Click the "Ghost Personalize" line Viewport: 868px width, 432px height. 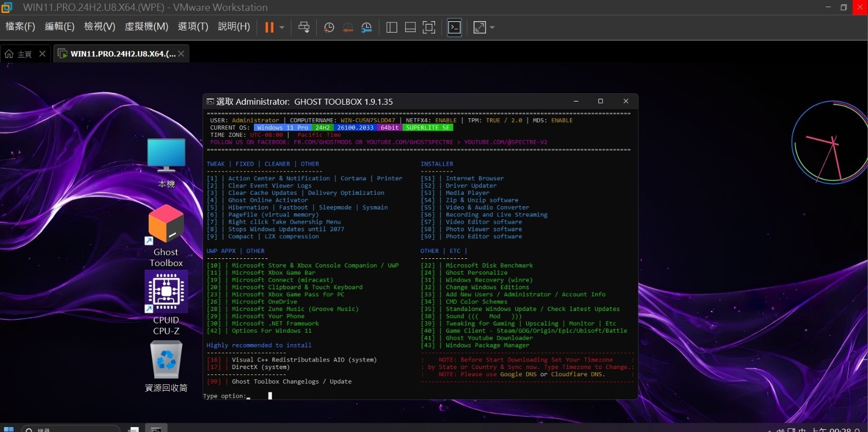click(x=476, y=273)
